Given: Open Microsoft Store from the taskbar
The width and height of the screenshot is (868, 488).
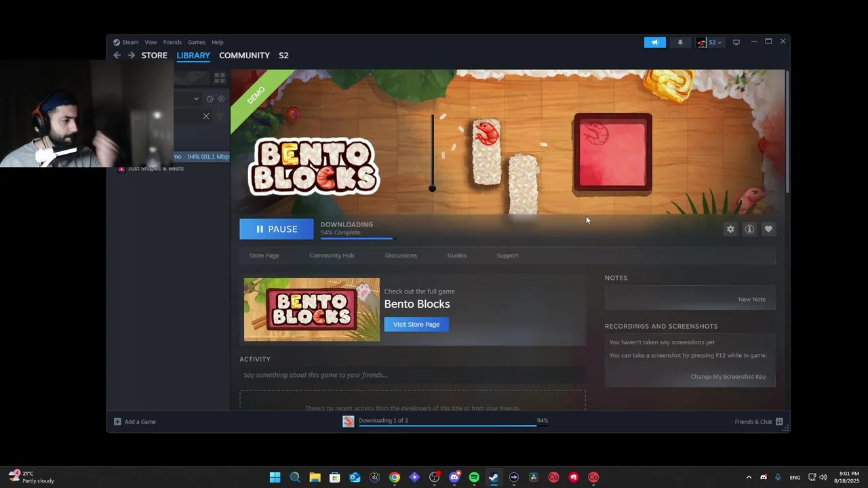Looking at the screenshot, I should tap(334, 477).
